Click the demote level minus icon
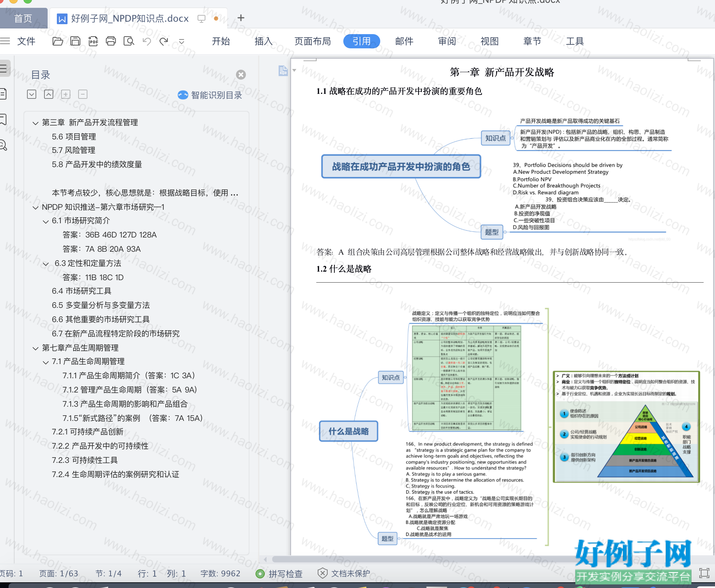Viewport: 715px width, 588px height. [x=83, y=94]
